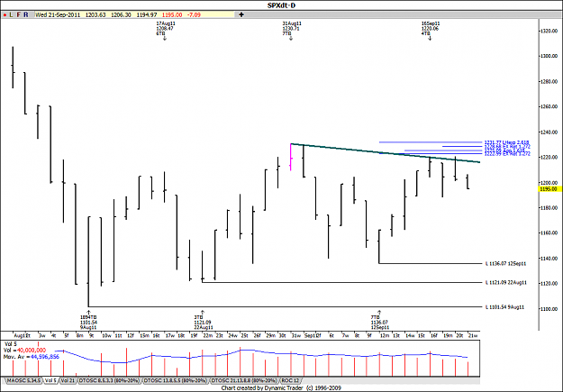Click the SPXdt-D chart title
Image resolution: width=563 pixels, height=392 pixels.
[281, 5]
